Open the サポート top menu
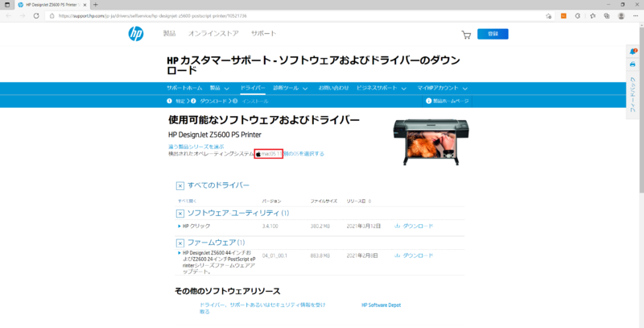The height and width of the screenshot is (328, 644). point(264,34)
